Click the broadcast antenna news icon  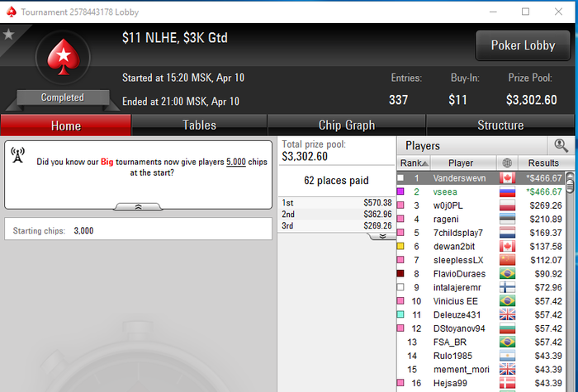(17, 155)
